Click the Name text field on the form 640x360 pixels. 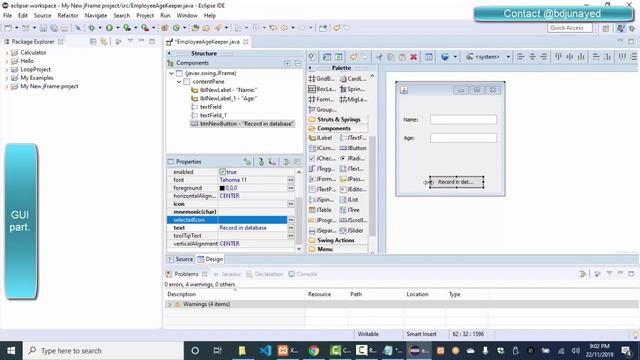pyautogui.click(x=463, y=120)
